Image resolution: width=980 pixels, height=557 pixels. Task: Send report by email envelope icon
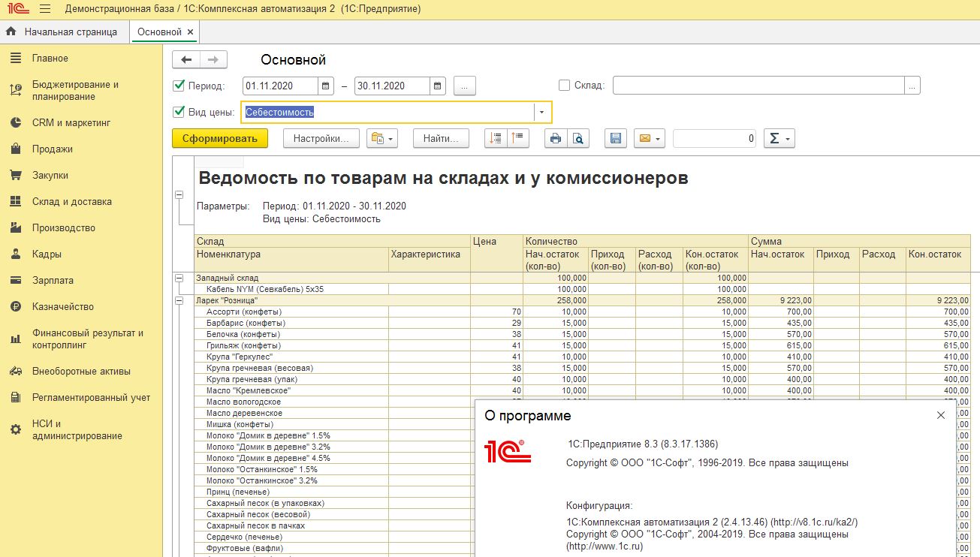(650, 138)
